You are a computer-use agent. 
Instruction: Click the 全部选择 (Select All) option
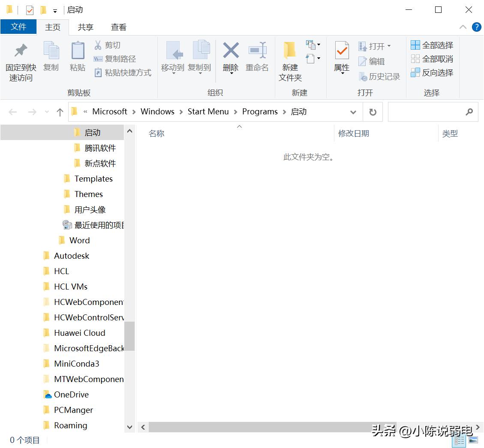coord(431,45)
